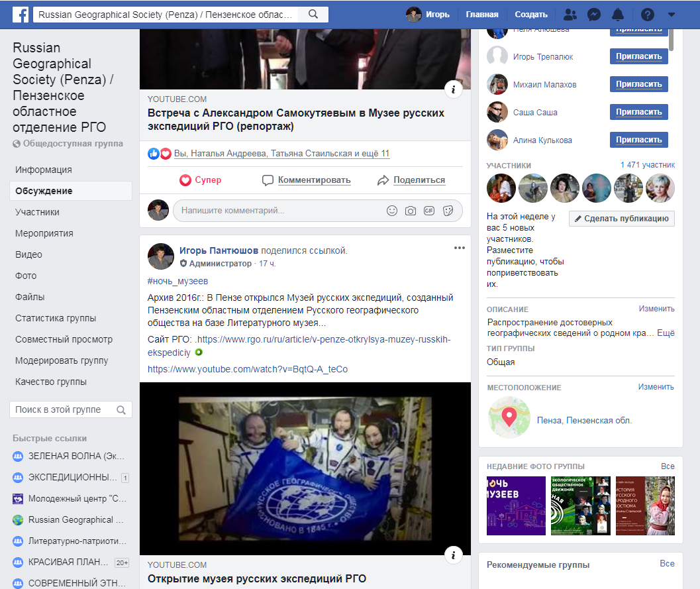The height and width of the screenshot is (589, 700).
Task: Toggle the Супер reaction button
Action: (x=200, y=180)
